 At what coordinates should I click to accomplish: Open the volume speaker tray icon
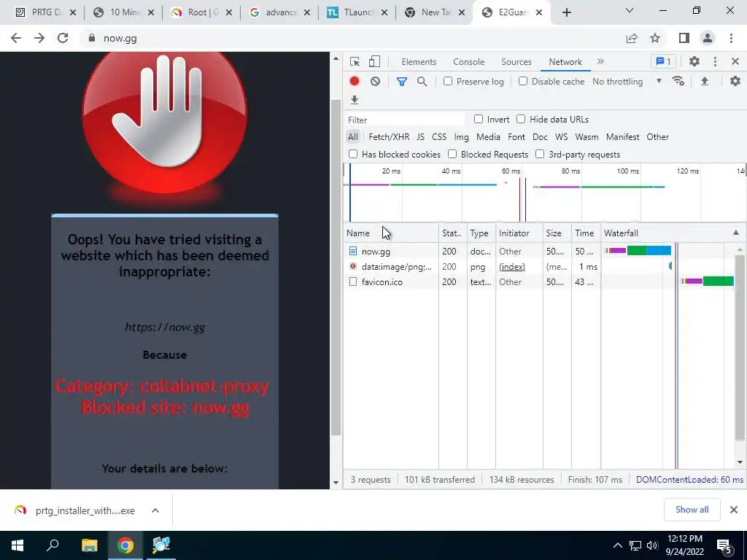(652, 545)
